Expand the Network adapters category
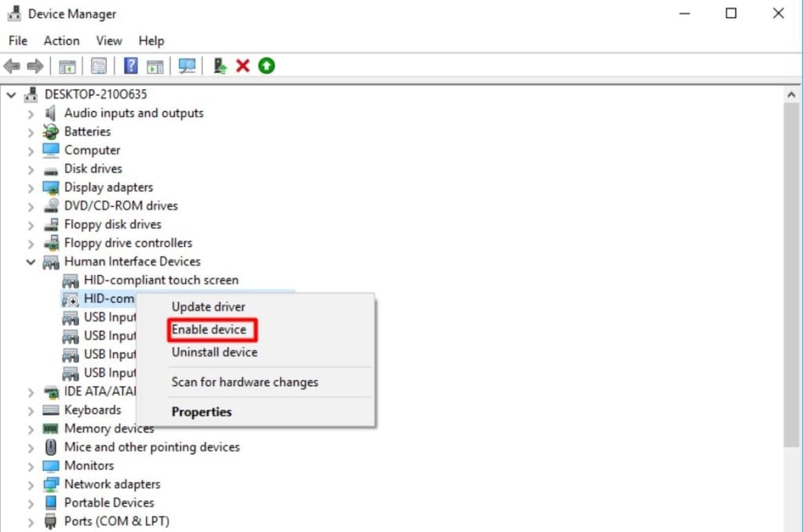The height and width of the screenshot is (532, 803). pyautogui.click(x=31, y=484)
